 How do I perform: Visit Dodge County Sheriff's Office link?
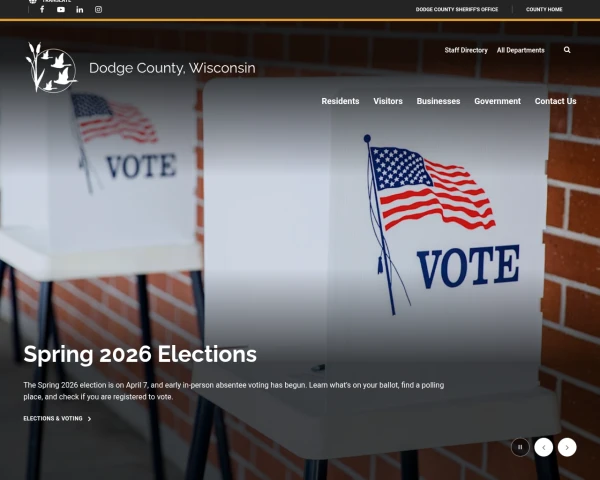(457, 9)
